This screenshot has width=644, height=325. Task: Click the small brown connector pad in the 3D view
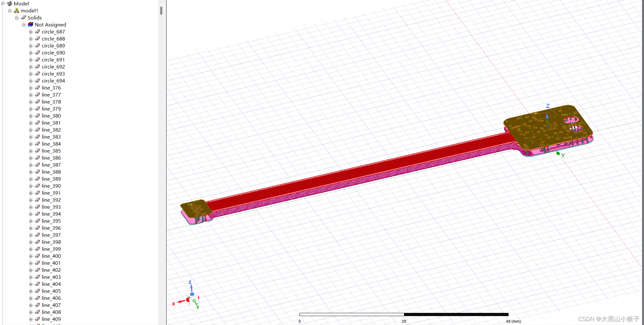pyautogui.click(x=196, y=209)
